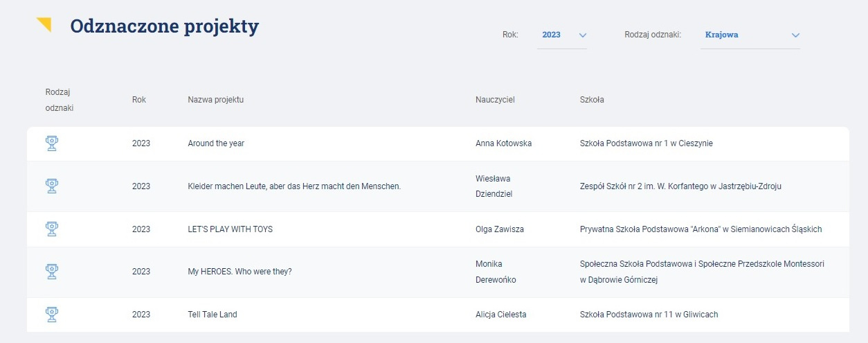The image size is (868, 343).
Task: Click the trophy badge icon in the Kleider machen Leute row
Action: coord(51,186)
